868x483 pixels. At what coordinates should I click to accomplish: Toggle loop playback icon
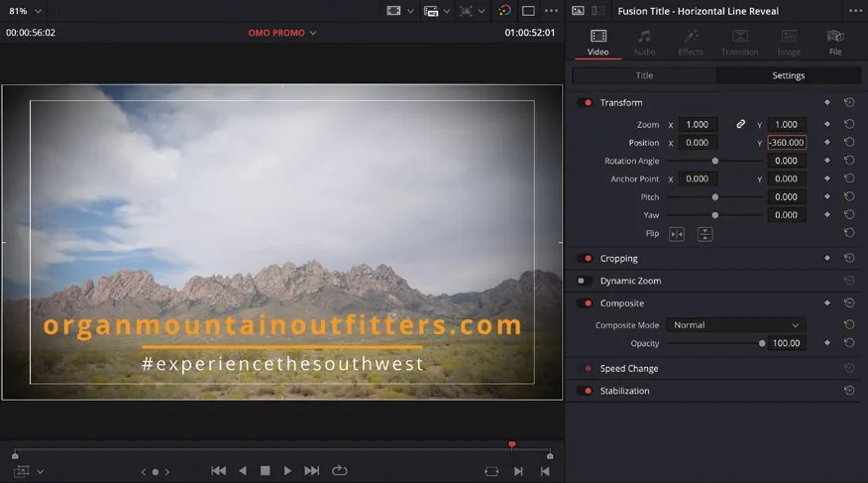tap(339, 471)
